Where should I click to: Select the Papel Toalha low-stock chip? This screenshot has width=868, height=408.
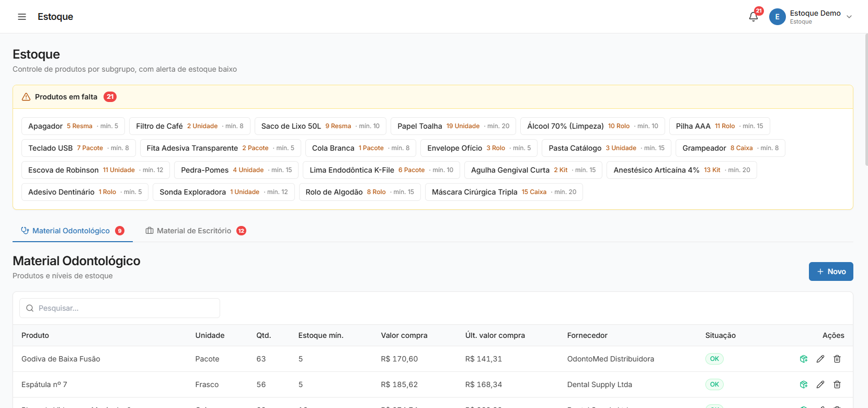pyautogui.click(x=453, y=126)
